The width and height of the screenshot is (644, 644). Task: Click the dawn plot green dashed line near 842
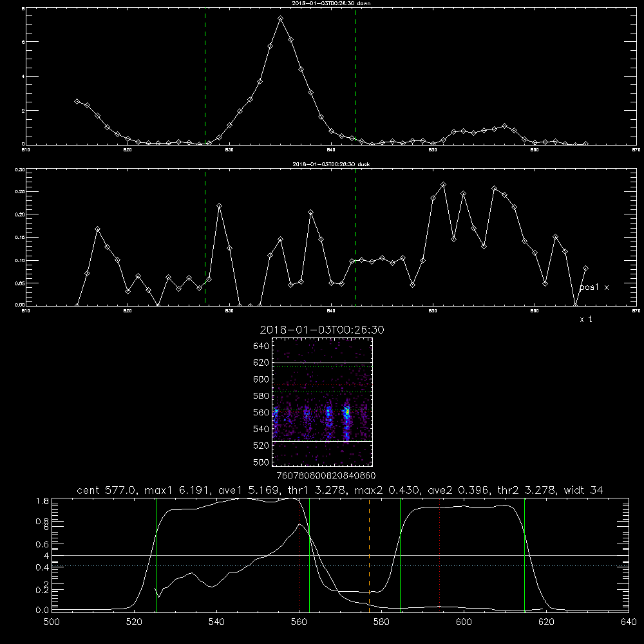click(355, 77)
